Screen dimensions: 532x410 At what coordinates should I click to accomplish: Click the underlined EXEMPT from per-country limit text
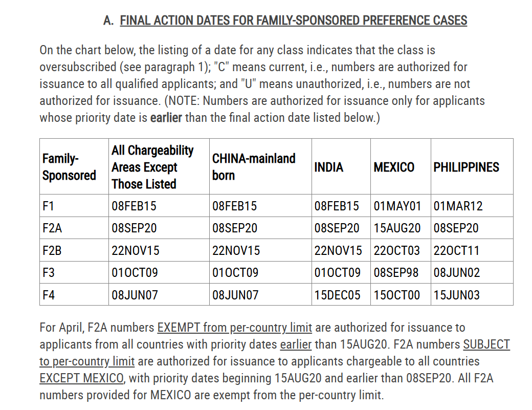234,328
